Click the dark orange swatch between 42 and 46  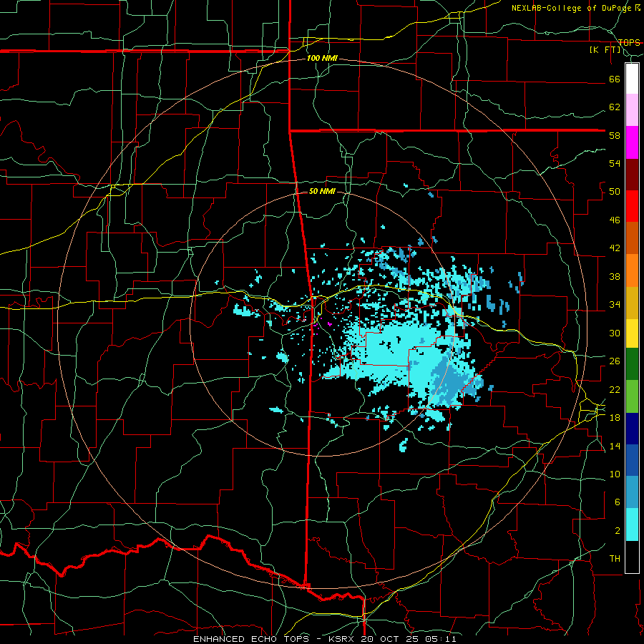coord(632,238)
